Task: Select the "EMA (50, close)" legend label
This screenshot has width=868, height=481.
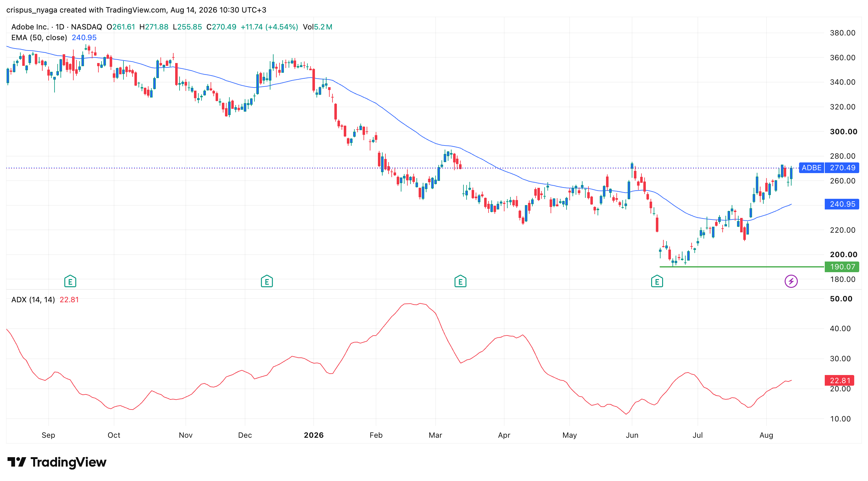Action: [x=39, y=38]
